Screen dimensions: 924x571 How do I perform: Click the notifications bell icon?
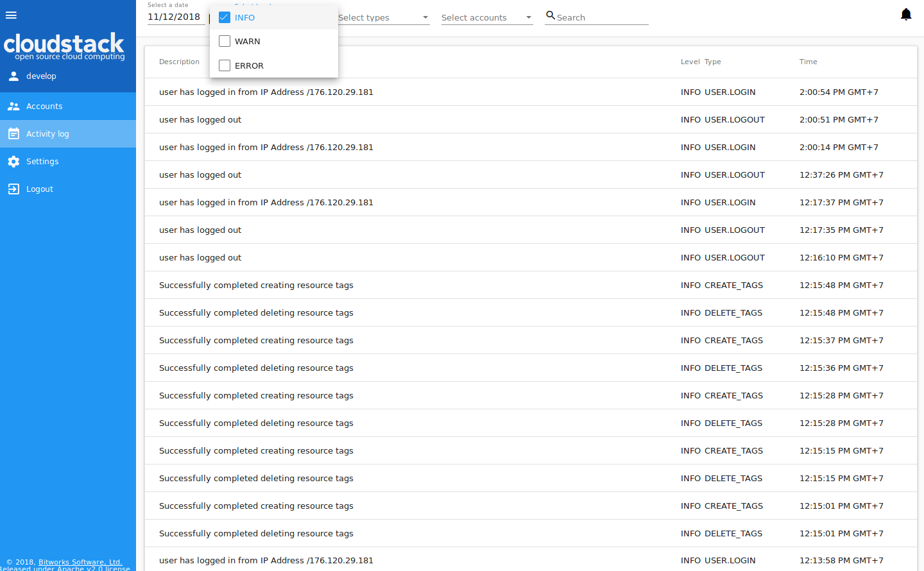[905, 15]
